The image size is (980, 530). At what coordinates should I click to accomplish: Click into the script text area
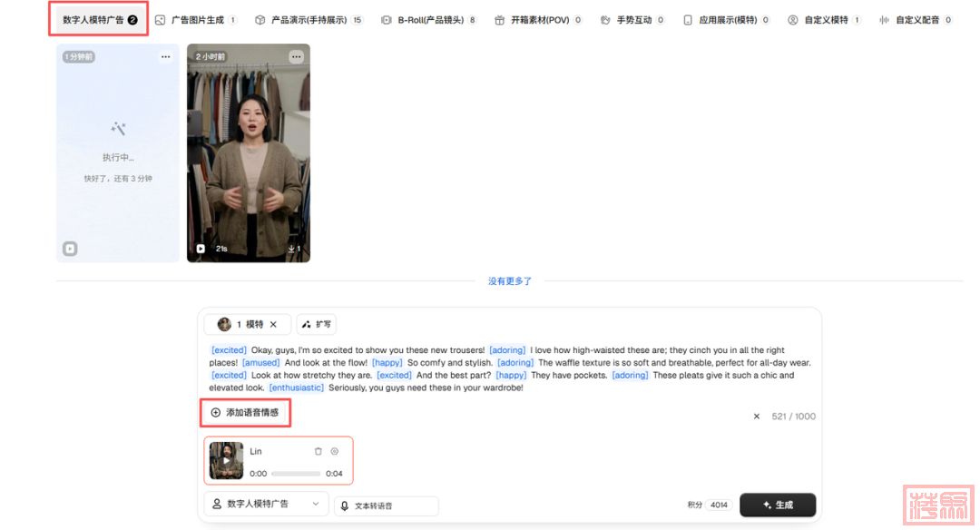508,368
